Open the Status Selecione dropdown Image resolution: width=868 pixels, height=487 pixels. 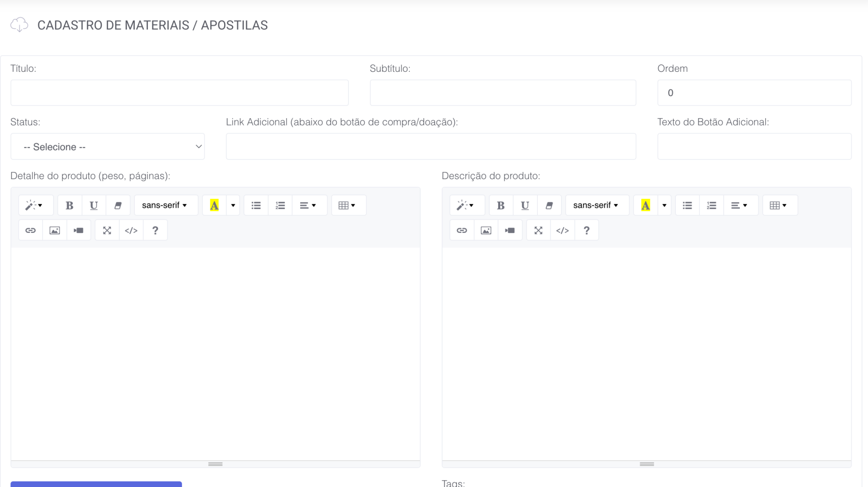[107, 147]
